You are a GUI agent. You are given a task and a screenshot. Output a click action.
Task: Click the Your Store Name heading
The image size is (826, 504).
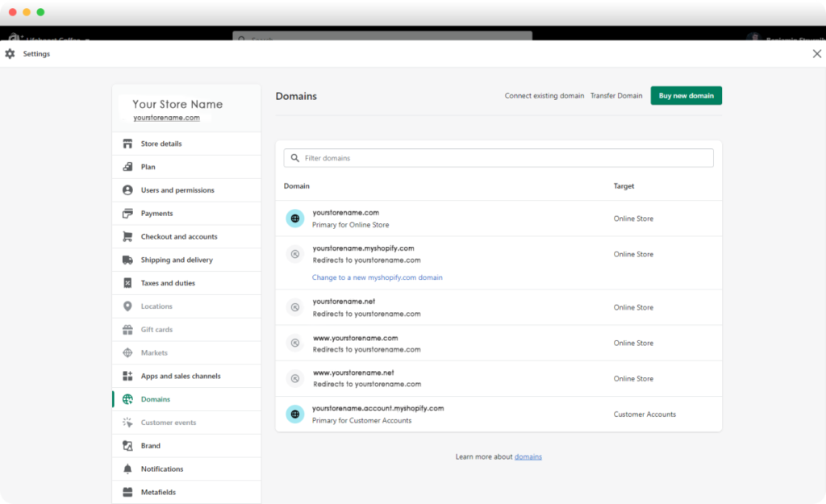coord(177,104)
